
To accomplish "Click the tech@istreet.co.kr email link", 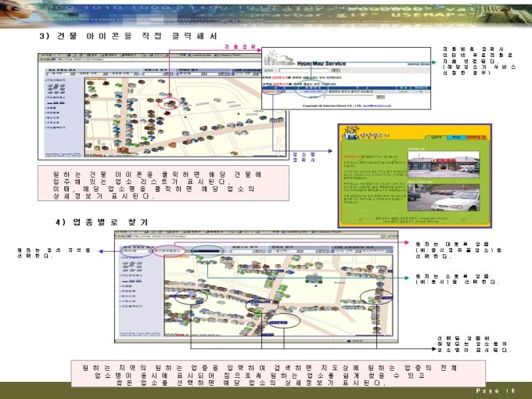I will (x=377, y=106).
